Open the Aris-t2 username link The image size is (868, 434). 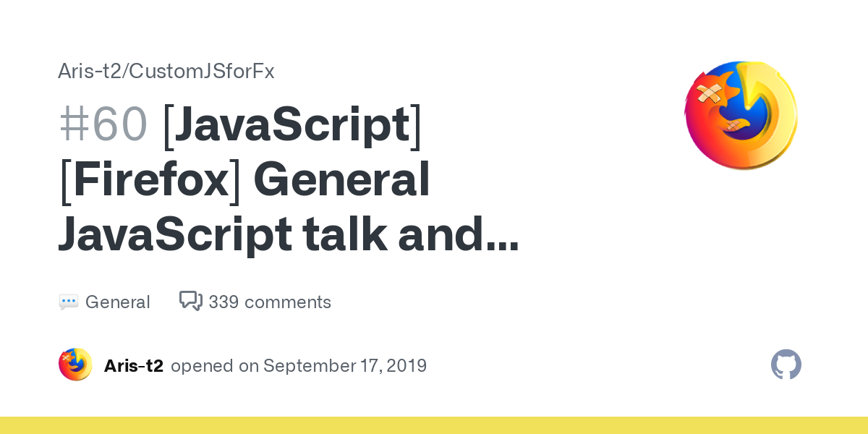(x=134, y=366)
